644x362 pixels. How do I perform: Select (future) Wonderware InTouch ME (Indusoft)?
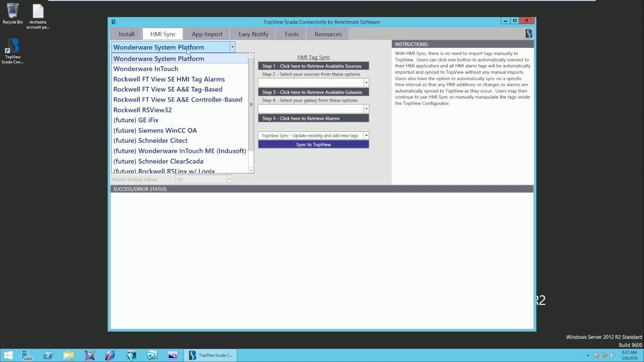pyautogui.click(x=180, y=151)
